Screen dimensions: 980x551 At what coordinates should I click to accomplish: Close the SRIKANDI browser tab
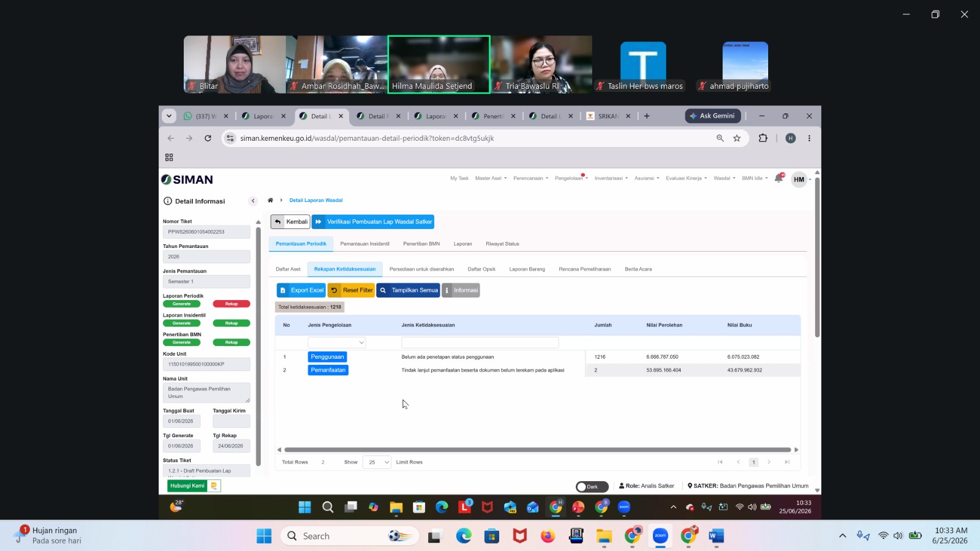pos(628,116)
